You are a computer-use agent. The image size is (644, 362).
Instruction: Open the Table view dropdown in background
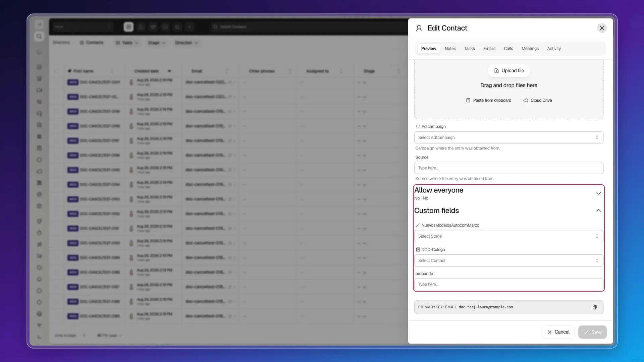(127, 43)
